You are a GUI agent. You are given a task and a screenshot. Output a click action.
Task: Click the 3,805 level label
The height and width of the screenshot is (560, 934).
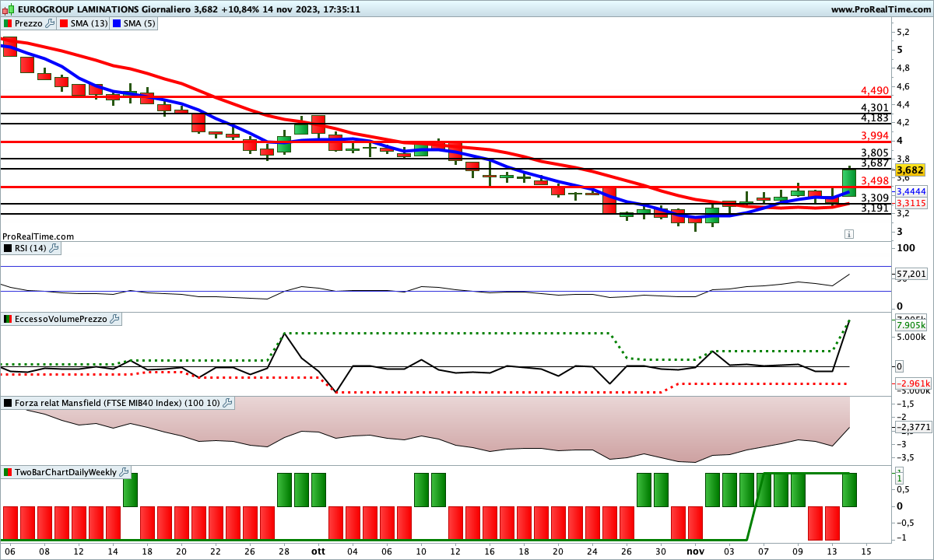pos(875,152)
